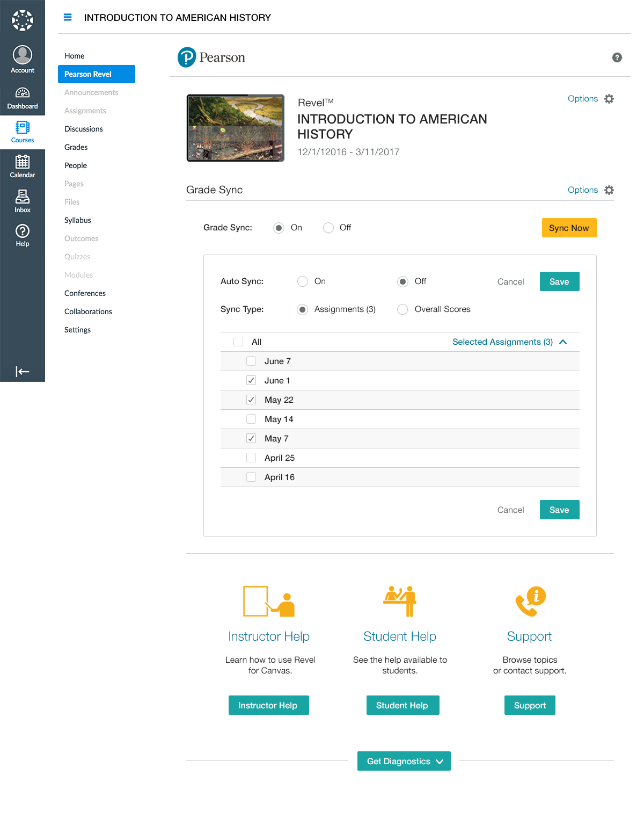Set Auto Sync to Off

pyautogui.click(x=402, y=281)
